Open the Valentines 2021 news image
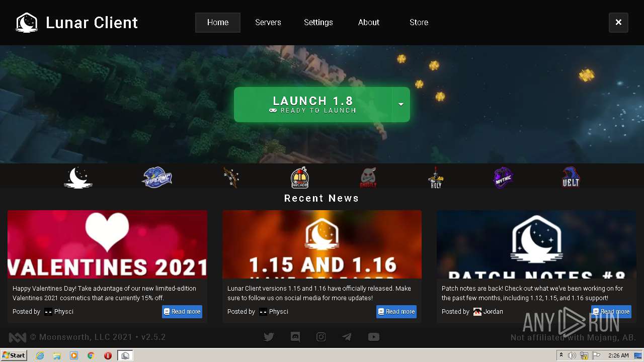 [x=107, y=244]
